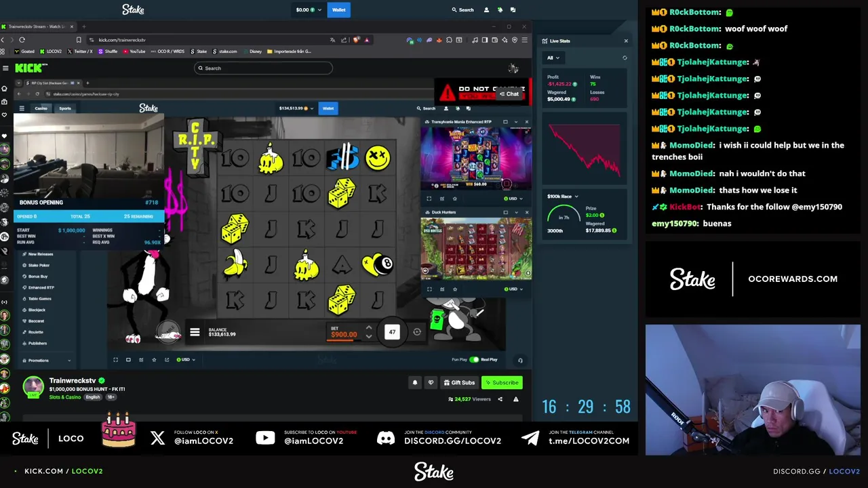Click the Wallet button in embedded Stake
Screen dimensions: 868x488
(x=328, y=108)
